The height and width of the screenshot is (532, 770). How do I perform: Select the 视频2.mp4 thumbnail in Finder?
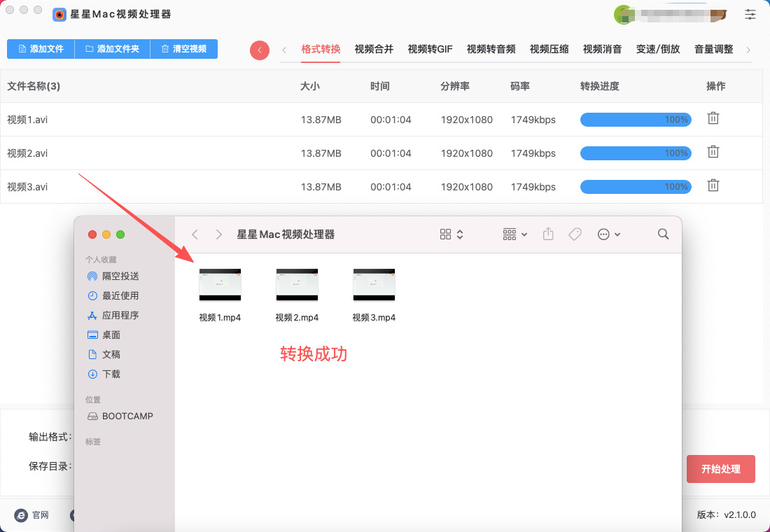[x=297, y=285]
